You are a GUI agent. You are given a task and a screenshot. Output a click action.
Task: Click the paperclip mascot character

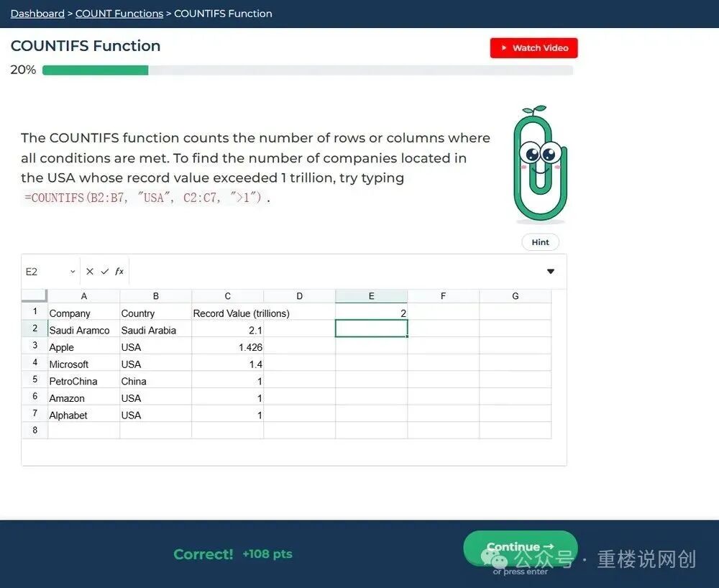(540, 164)
